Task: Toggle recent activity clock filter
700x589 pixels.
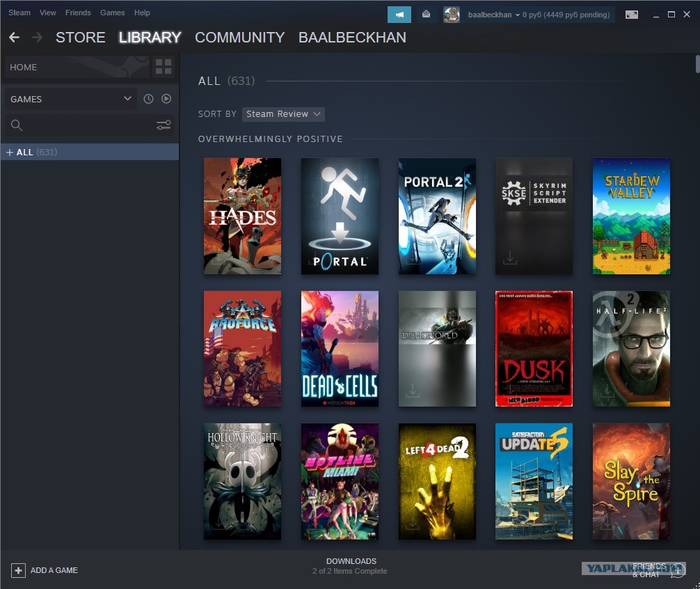Action: (148, 99)
